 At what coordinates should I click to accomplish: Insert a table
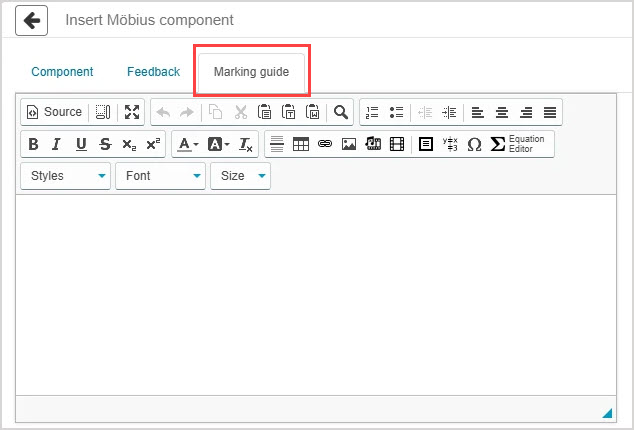click(301, 144)
